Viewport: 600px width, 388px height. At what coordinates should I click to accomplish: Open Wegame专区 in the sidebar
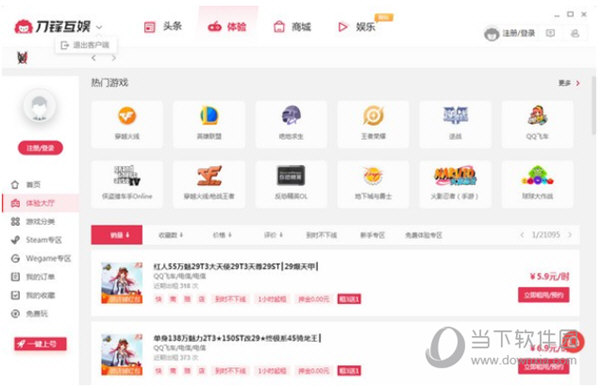(40, 258)
